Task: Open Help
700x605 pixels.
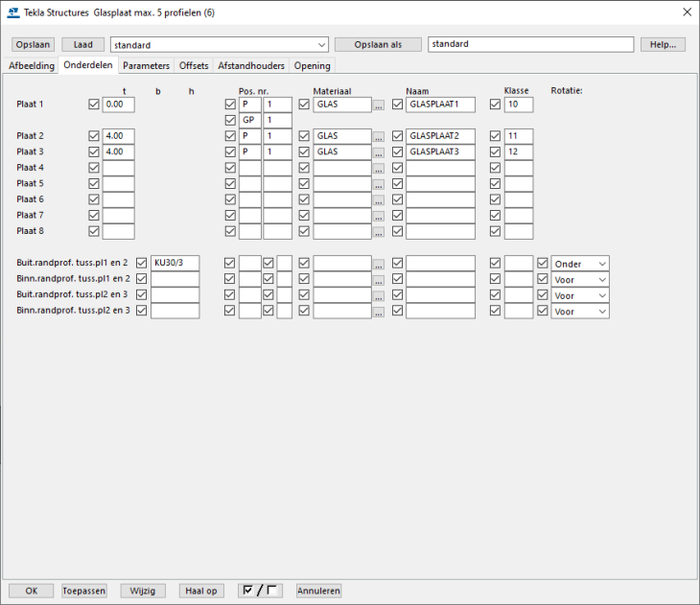Action: pos(663,45)
